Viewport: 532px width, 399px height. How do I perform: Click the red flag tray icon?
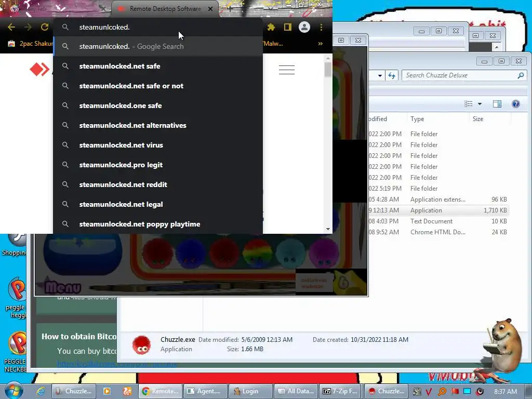(455, 392)
